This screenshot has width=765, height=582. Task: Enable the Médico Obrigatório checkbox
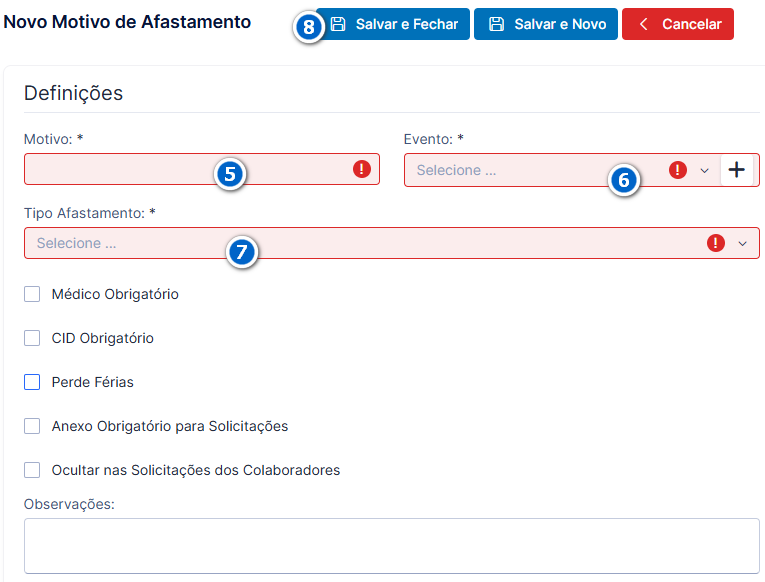click(x=32, y=294)
